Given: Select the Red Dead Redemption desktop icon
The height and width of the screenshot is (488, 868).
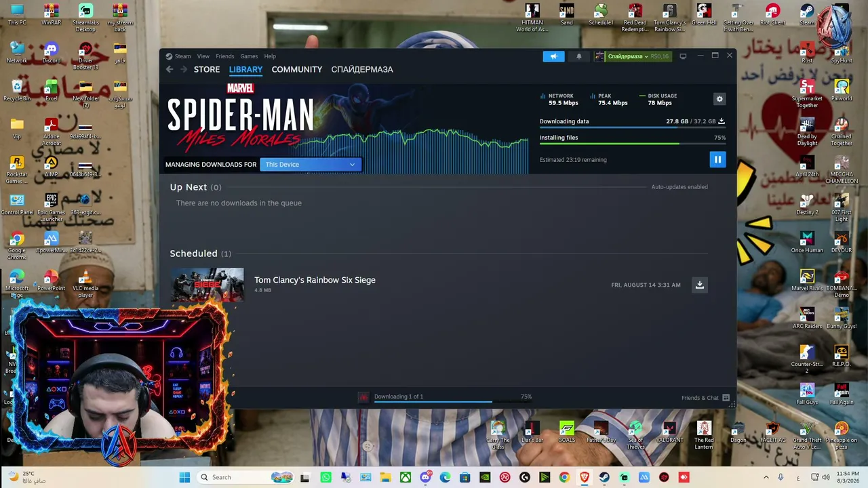Looking at the screenshot, I should [x=635, y=18].
